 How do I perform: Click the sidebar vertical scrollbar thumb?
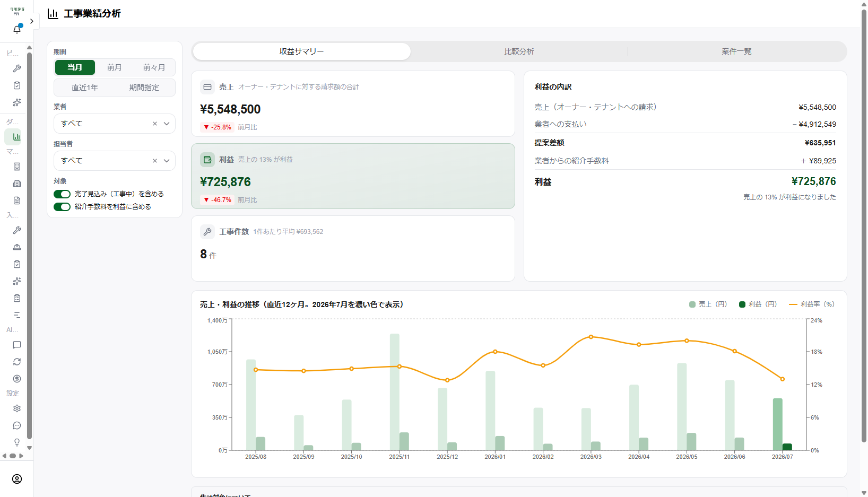29,246
